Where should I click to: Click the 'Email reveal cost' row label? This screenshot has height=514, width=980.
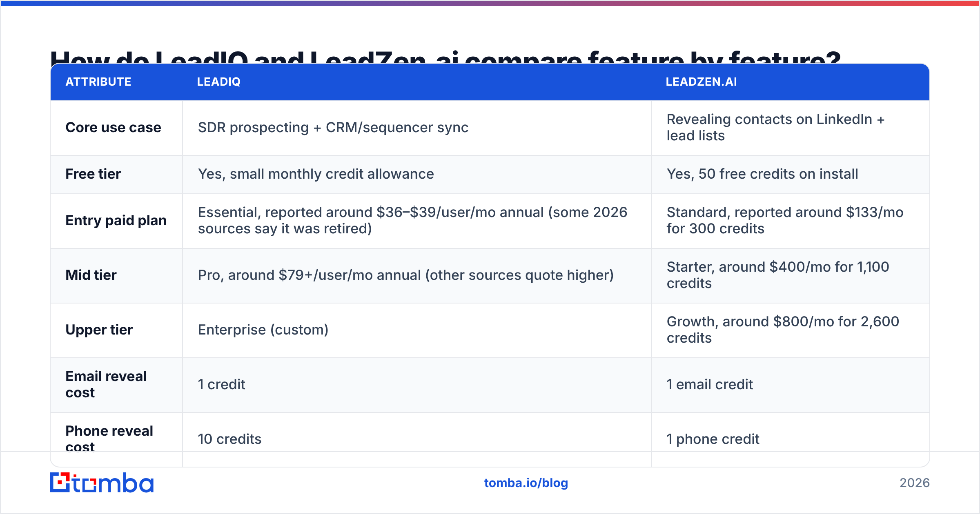[x=106, y=385]
